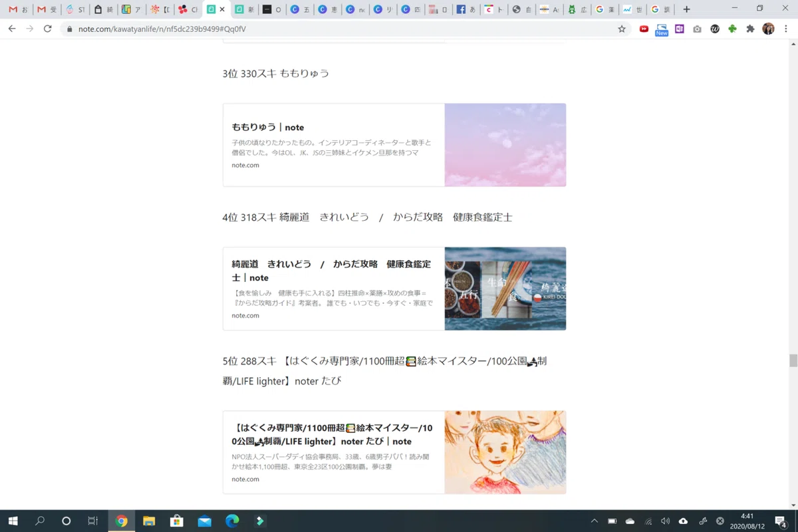The width and height of the screenshot is (798, 532).
Task: Click note.com under the たび card
Action: pyautogui.click(x=245, y=479)
